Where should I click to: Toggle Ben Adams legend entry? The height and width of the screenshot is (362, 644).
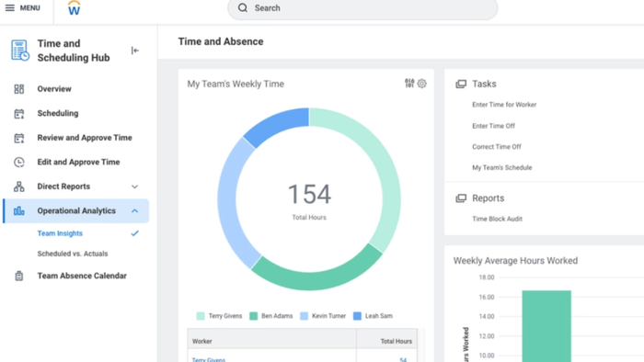(271, 316)
